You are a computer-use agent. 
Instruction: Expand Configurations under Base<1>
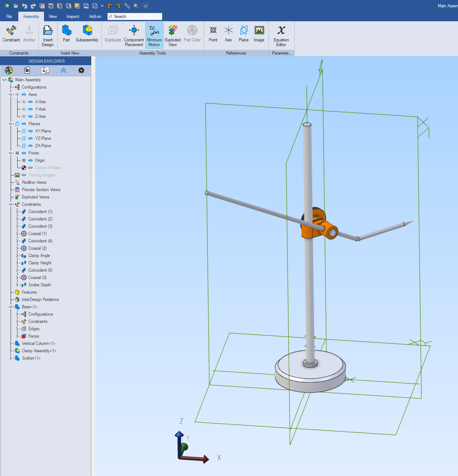point(16,314)
